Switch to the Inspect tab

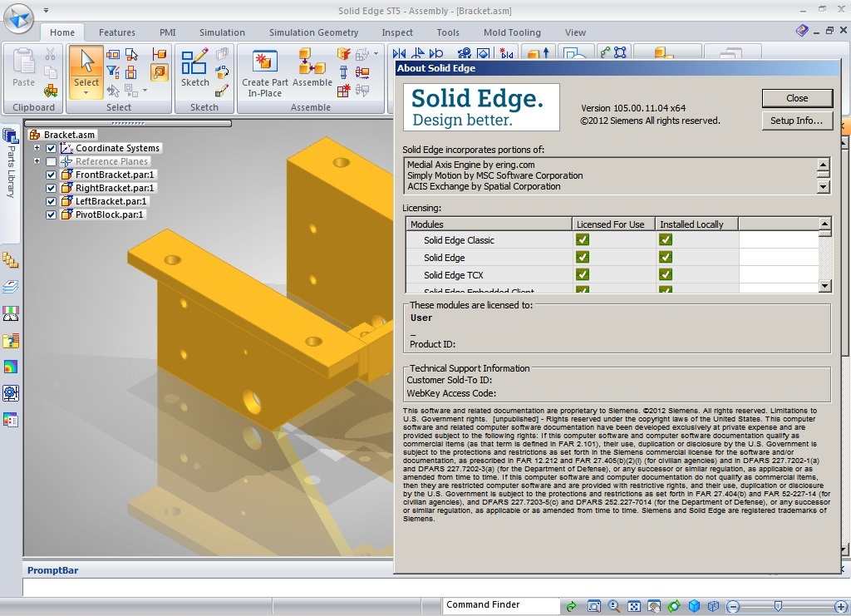pos(397,32)
